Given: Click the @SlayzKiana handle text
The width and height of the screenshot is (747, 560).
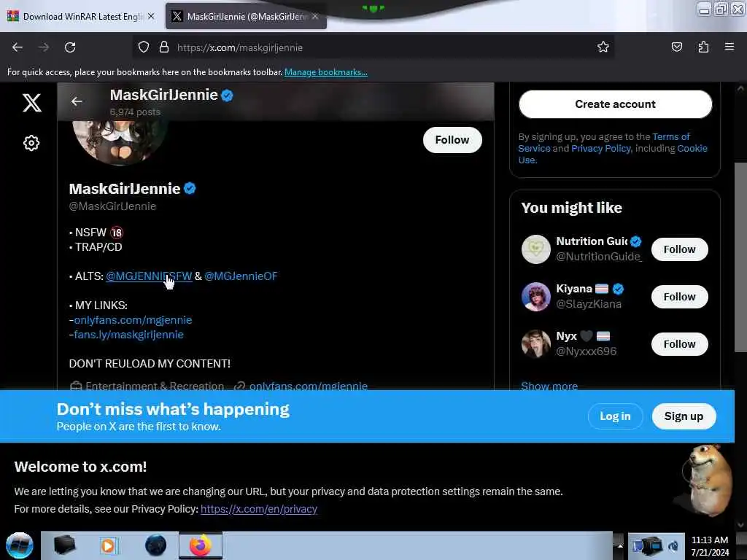Looking at the screenshot, I should tap(589, 304).
